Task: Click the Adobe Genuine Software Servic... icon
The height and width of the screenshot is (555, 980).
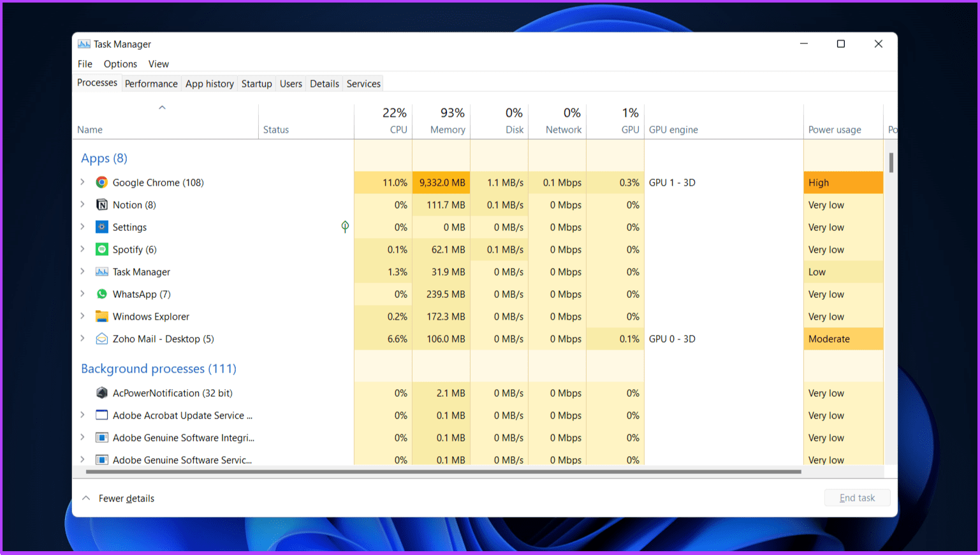Action: [x=101, y=460]
